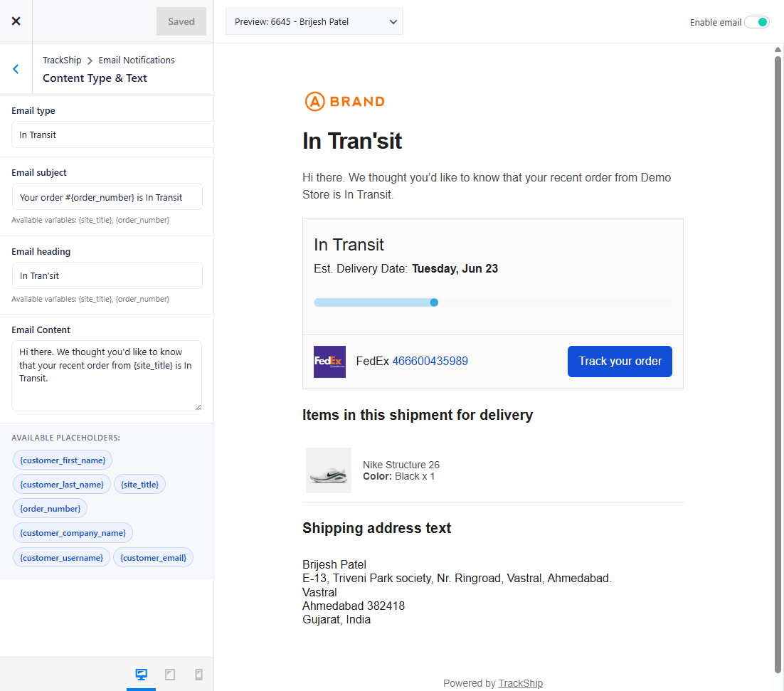Viewport: 784px width, 691px height.
Task: Click the scrollbar up arrow in preview
Action: [778, 49]
